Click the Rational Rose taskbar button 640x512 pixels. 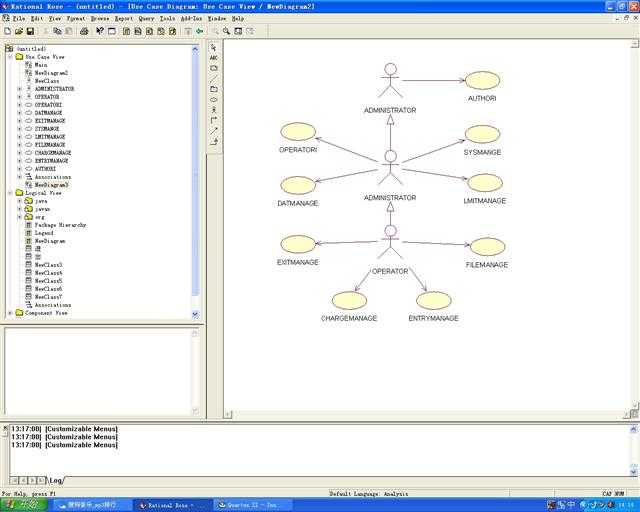click(173, 505)
